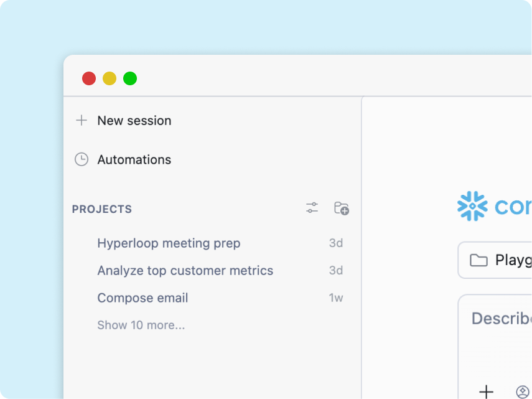
Task: Click the plus attach icon below the prompt
Action: click(x=486, y=392)
